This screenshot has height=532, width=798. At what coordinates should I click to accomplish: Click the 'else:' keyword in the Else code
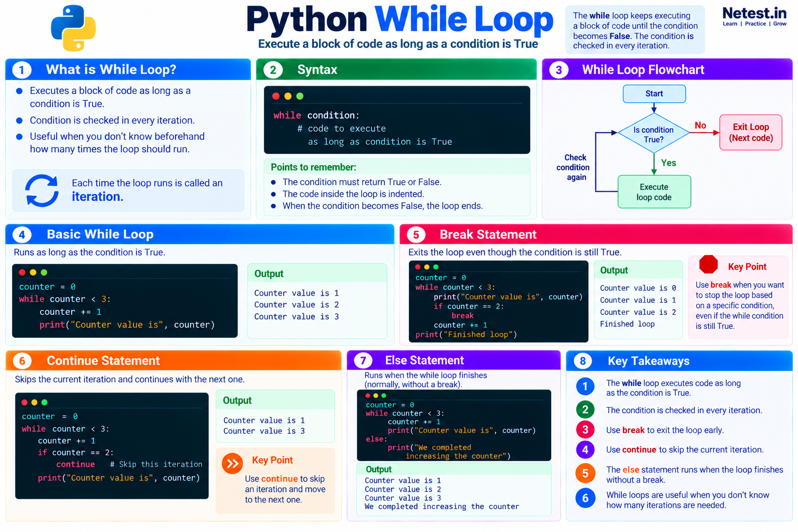coord(376,439)
